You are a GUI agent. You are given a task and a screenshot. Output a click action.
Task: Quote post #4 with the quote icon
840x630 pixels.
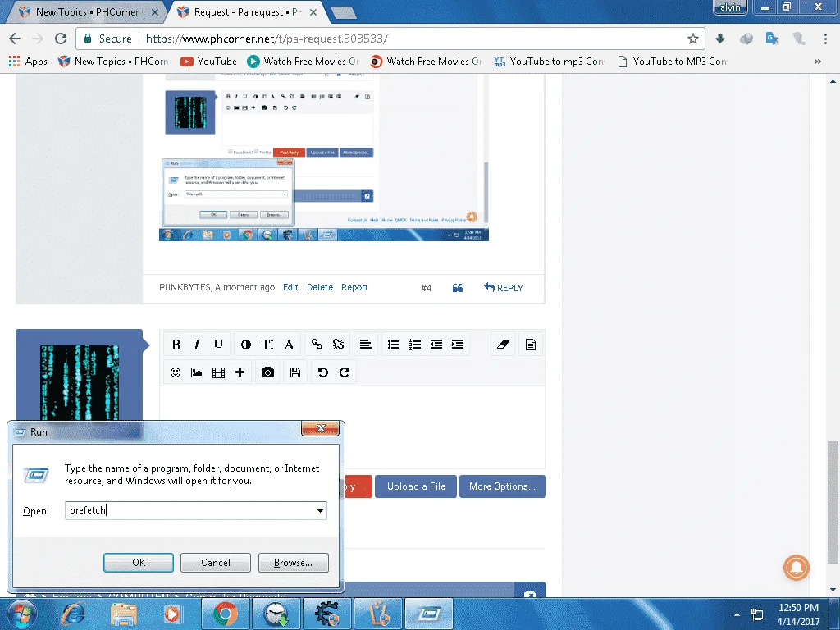(x=458, y=288)
